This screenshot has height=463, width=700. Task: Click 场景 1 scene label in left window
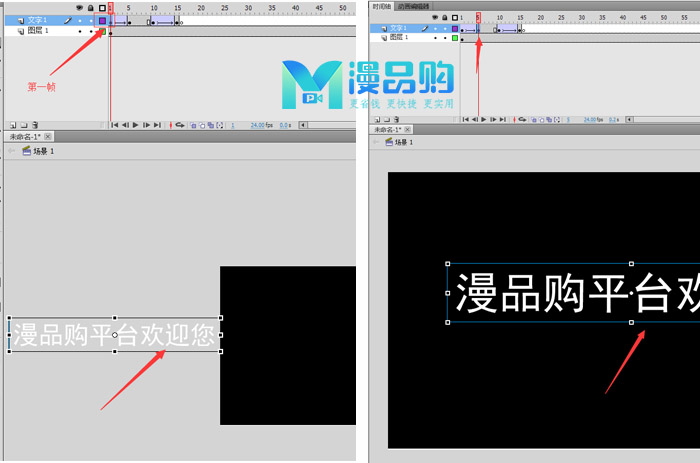43,151
